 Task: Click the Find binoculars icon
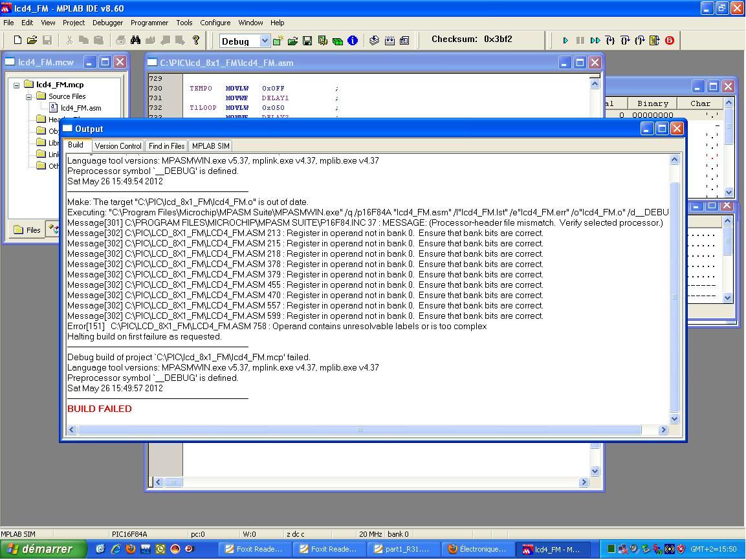click(136, 40)
